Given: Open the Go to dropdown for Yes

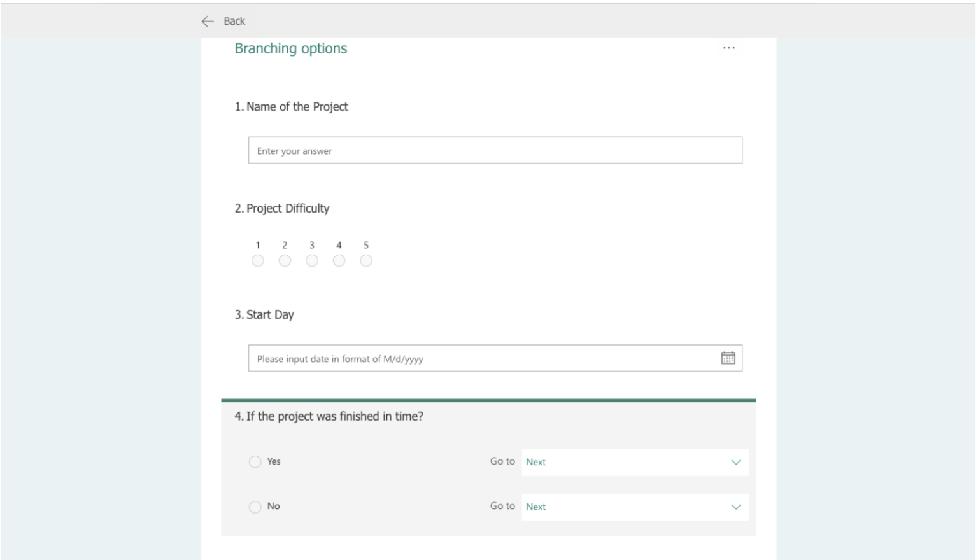Looking at the screenshot, I should (630, 462).
